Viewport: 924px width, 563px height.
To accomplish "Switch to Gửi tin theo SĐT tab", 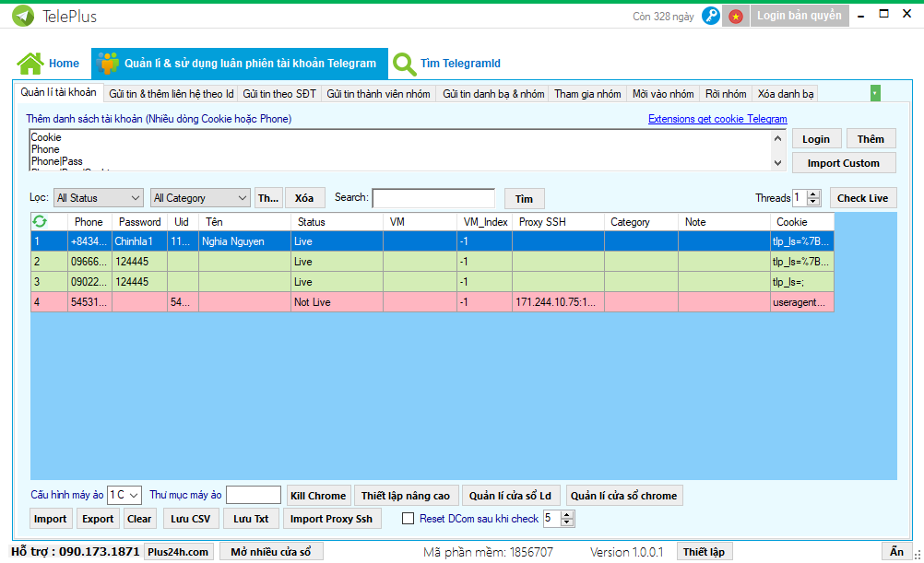I will [279, 94].
